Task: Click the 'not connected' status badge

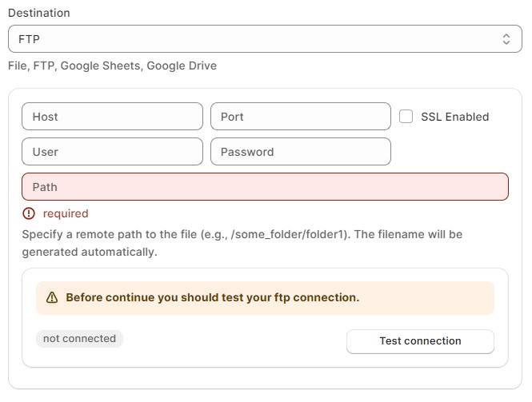Action: point(79,339)
